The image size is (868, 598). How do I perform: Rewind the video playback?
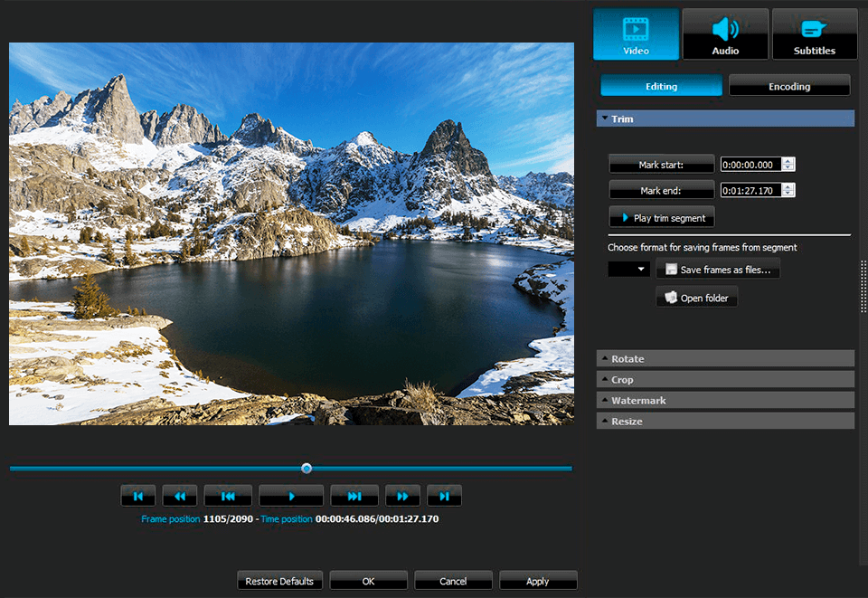pyautogui.click(x=179, y=495)
